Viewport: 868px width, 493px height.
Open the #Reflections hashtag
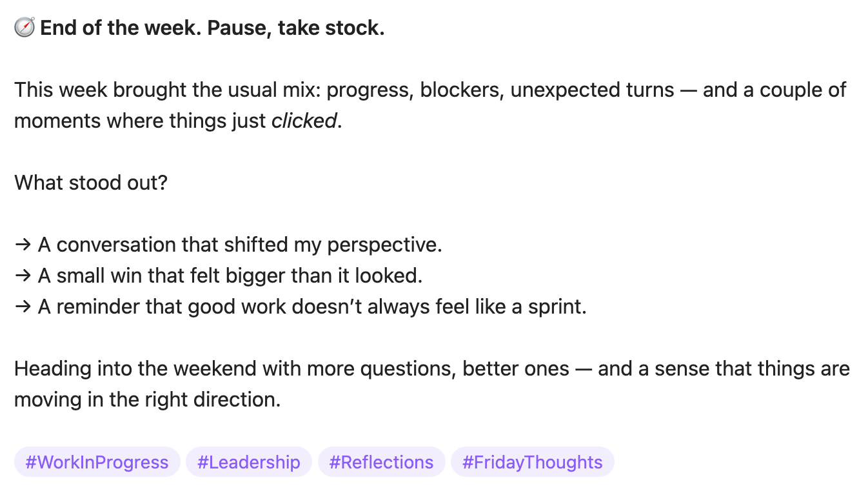(x=381, y=462)
